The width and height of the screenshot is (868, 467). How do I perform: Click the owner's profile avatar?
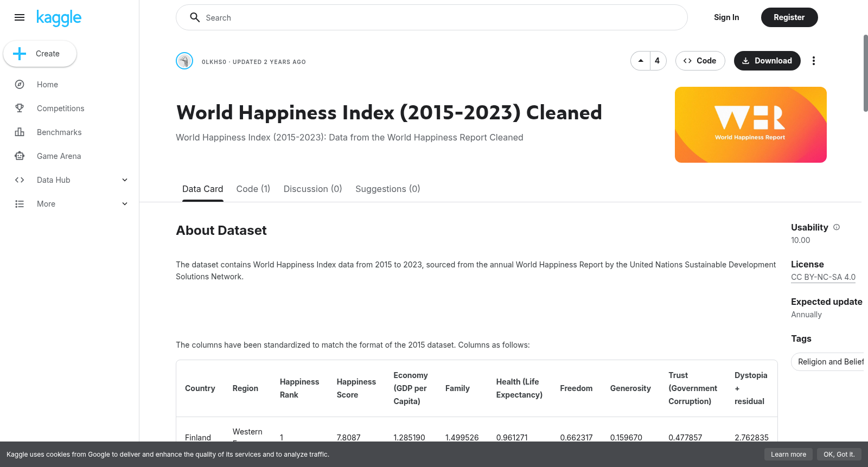click(184, 61)
